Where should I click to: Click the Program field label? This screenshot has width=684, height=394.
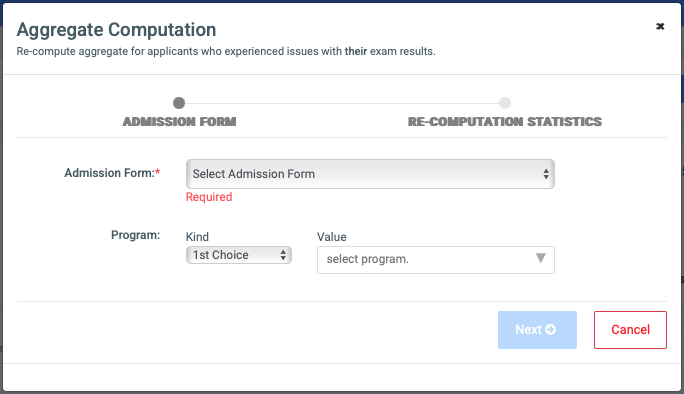(x=135, y=235)
